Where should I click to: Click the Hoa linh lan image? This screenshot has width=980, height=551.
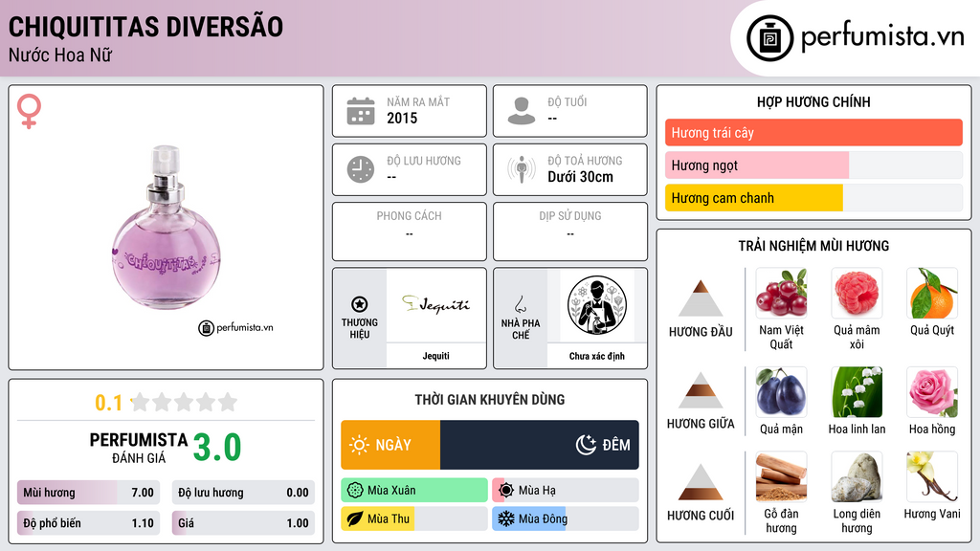click(x=857, y=391)
